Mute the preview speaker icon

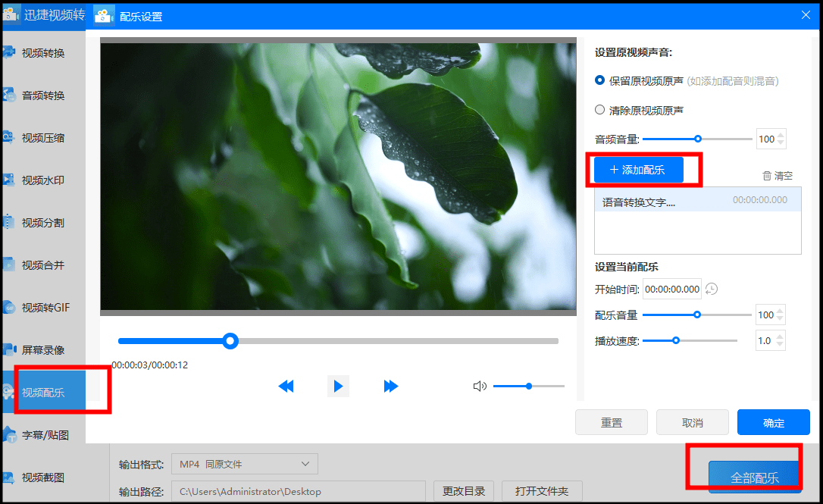[x=479, y=387]
